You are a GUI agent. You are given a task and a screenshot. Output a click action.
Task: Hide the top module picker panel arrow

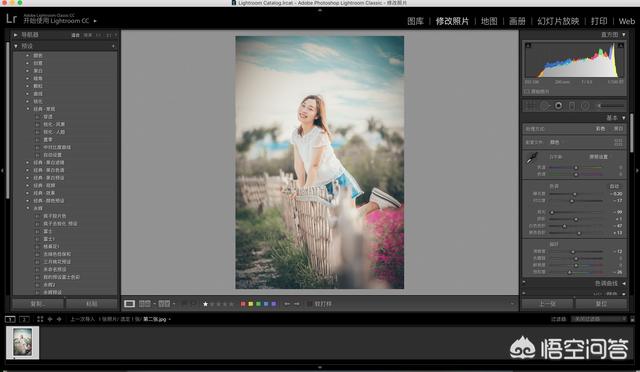tap(320, 10)
